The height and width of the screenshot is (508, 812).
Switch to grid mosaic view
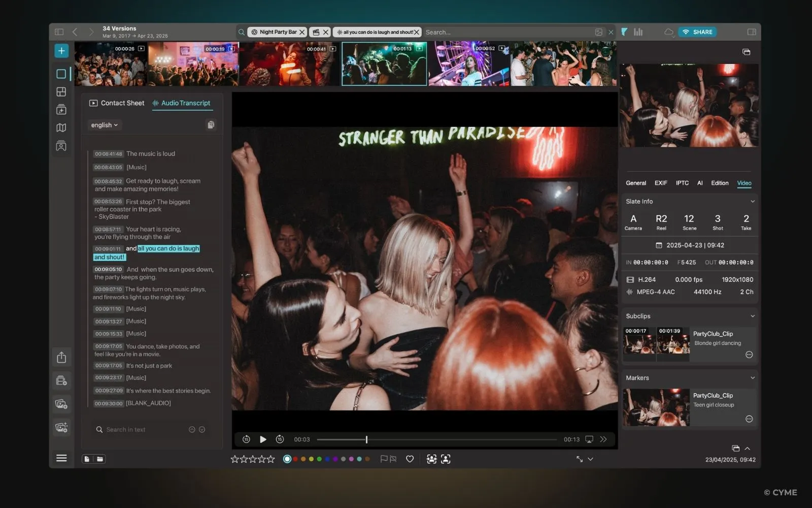[x=61, y=92]
